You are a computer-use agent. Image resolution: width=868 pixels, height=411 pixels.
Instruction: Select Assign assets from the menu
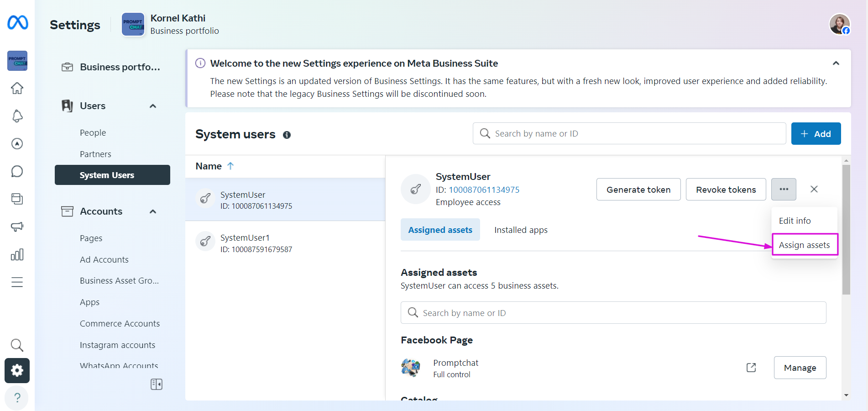[804, 245]
